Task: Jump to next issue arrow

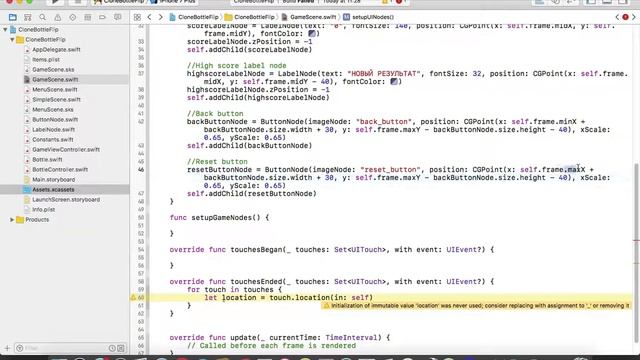Action: coord(634,17)
